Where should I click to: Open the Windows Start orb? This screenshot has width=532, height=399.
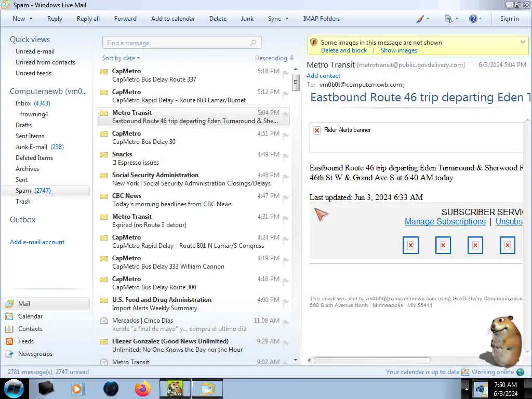point(14,389)
